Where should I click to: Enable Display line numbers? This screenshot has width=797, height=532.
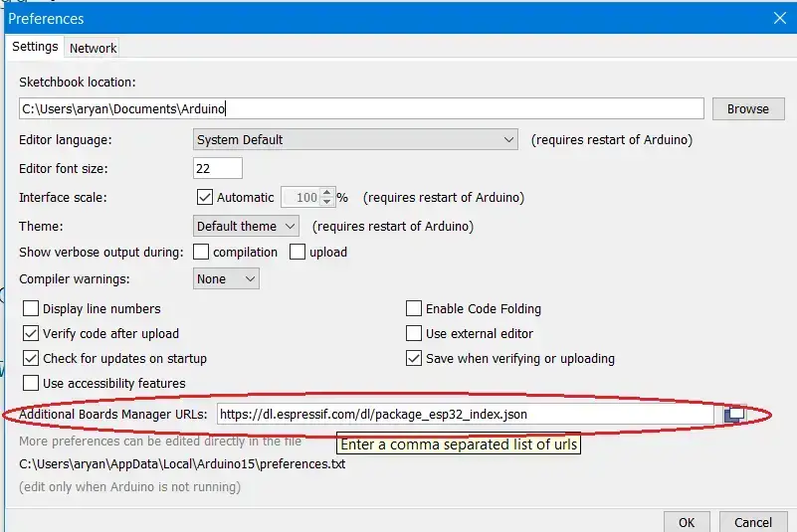(x=31, y=308)
